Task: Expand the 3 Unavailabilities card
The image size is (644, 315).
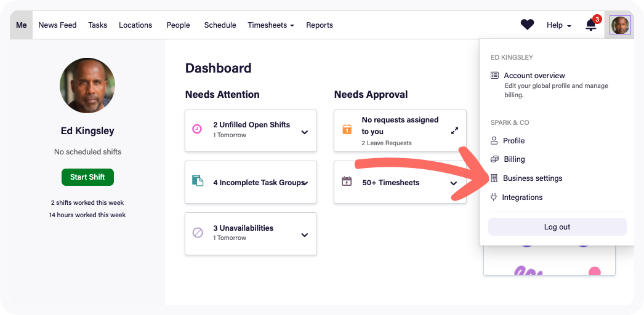Action: [x=304, y=235]
